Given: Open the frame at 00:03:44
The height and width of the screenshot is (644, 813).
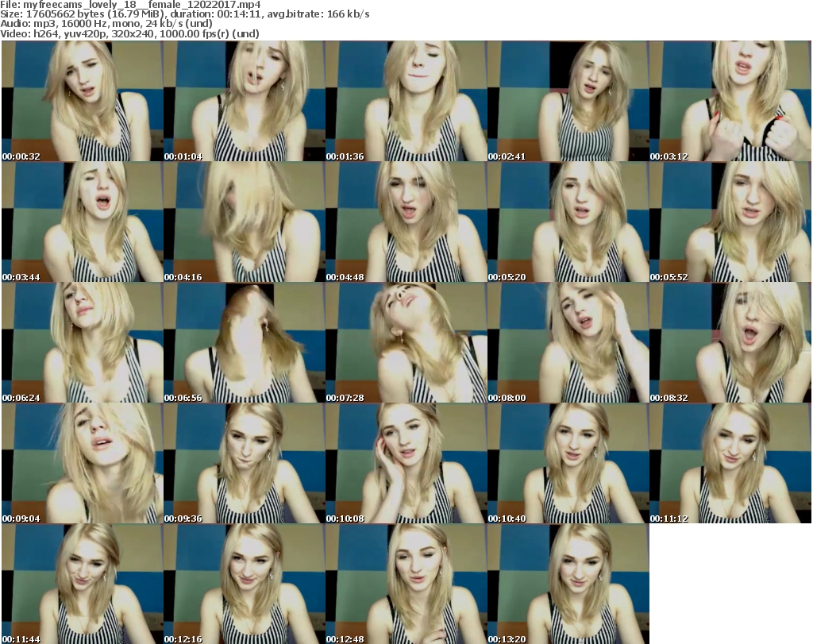Looking at the screenshot, I should 82,222.
